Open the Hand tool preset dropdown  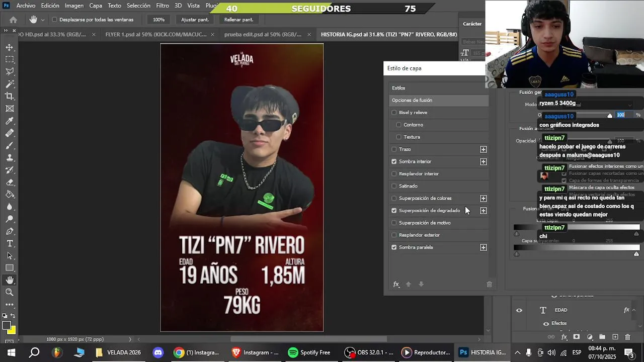42,20
